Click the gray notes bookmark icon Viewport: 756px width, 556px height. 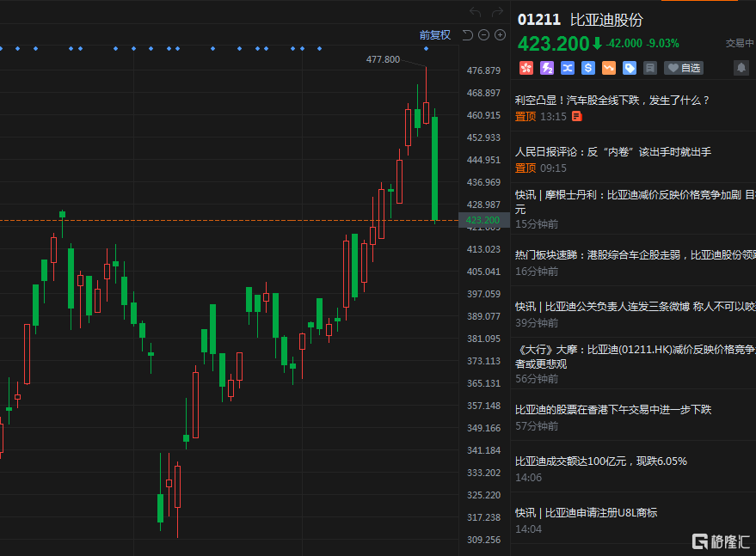(650, 68)
